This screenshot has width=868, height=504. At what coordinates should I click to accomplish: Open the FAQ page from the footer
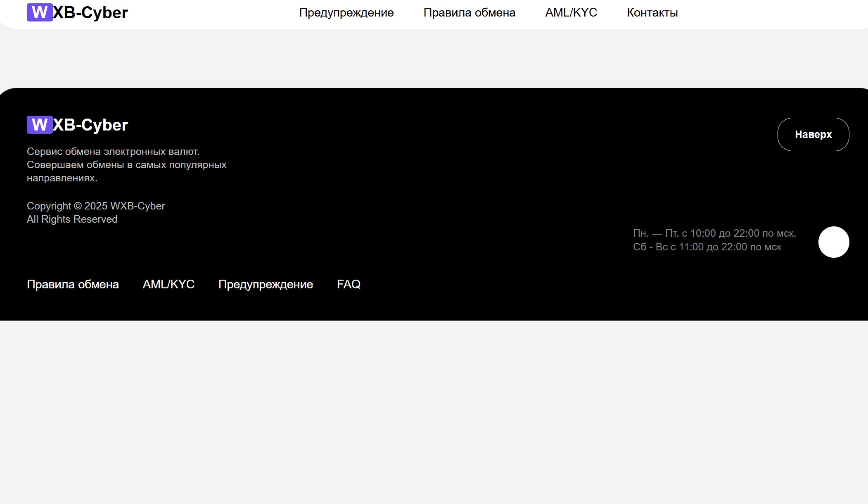[x=349, y=284]
